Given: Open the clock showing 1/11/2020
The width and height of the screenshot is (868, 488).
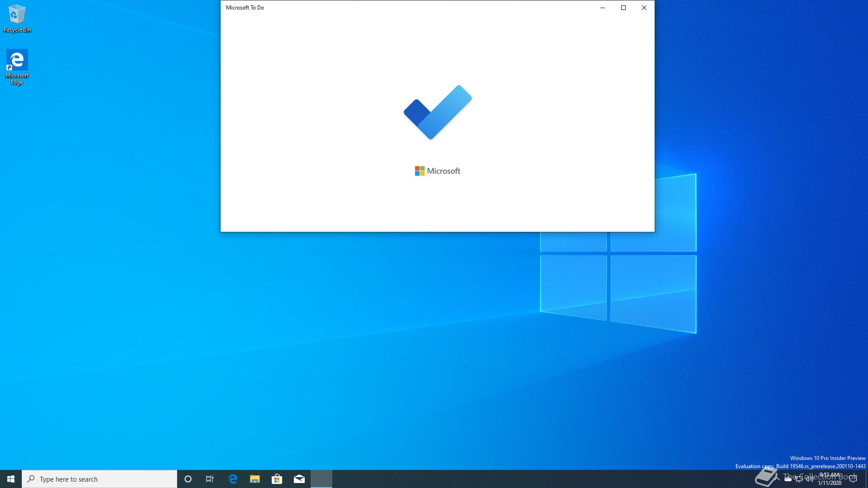Looking at the screenshot, I should point(830,479).
